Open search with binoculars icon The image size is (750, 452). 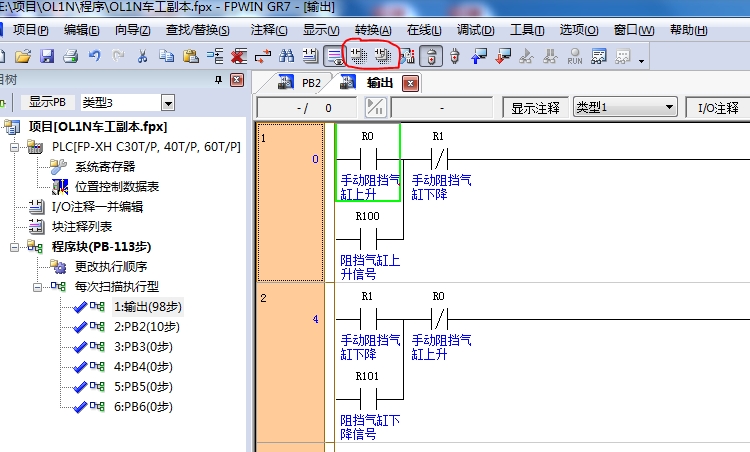pos(287,56)
